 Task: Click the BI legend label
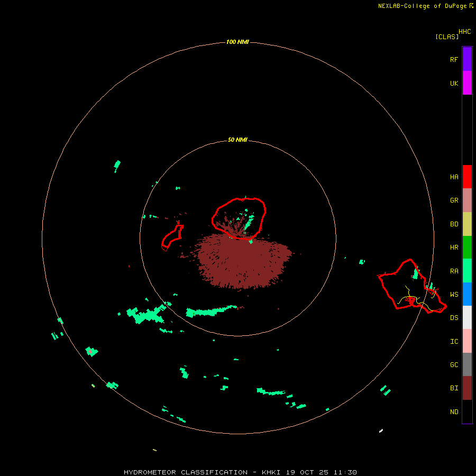(x=454, y=388)
